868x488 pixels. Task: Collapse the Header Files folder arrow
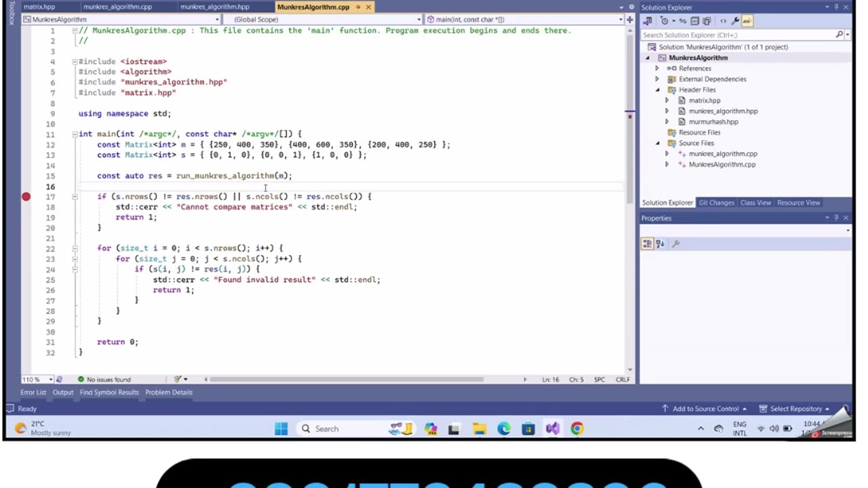click(x=656, y=90)
